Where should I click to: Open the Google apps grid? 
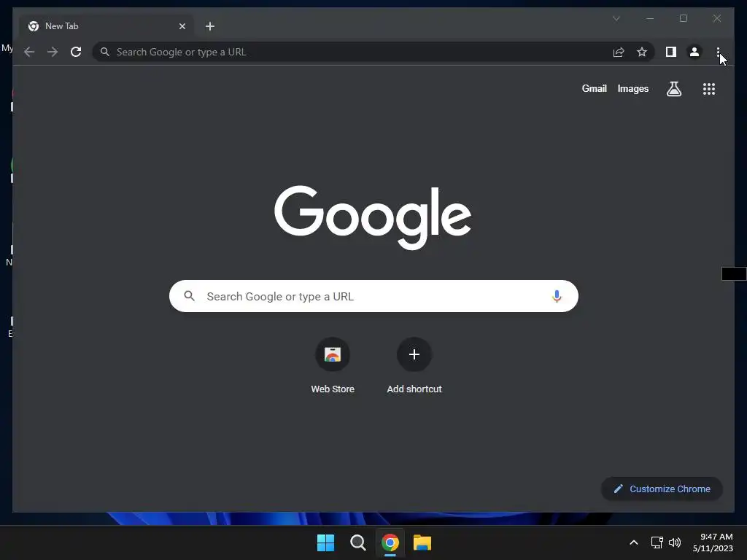click(709, 88)
